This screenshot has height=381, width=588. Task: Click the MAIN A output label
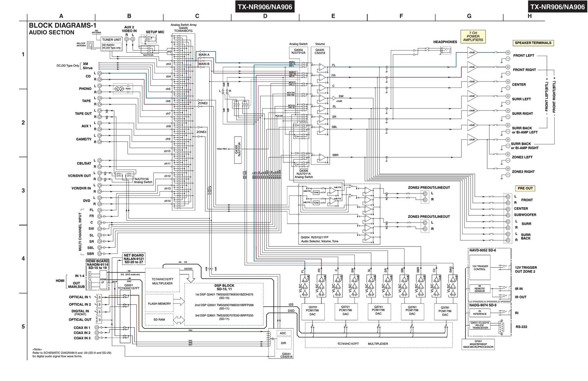pos(204,55)
